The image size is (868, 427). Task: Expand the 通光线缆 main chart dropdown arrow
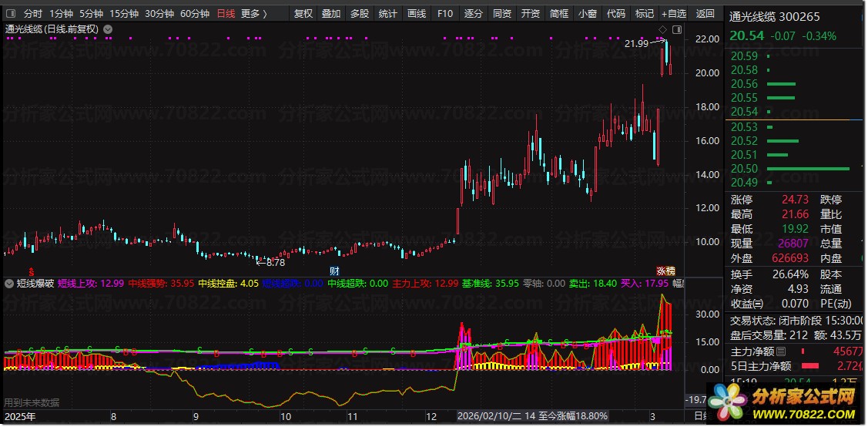(x=107, y=29)
